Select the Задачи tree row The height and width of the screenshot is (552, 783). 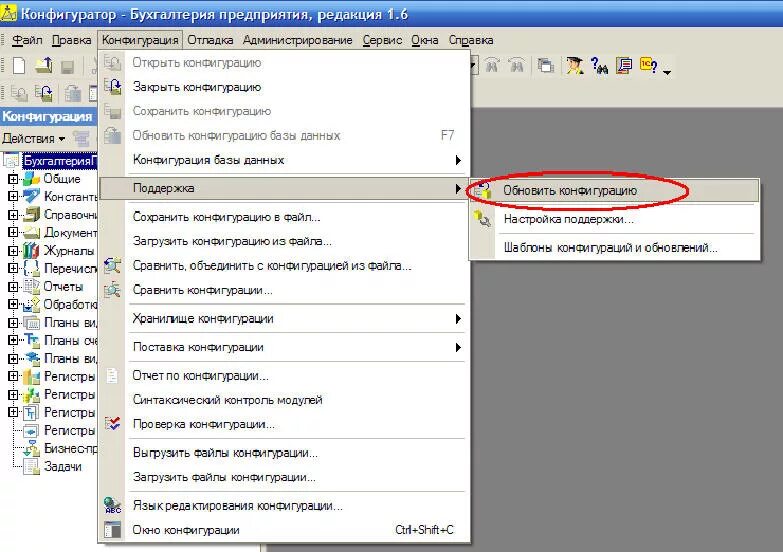click(x=62, y=466)
